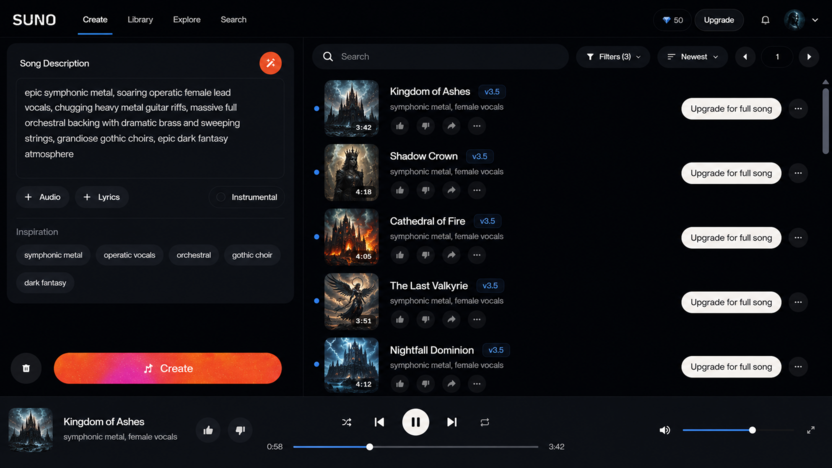Screen dimensions: 832x468
Task: Toggle the orchestral inspiration tag
Action: (194, 255)
